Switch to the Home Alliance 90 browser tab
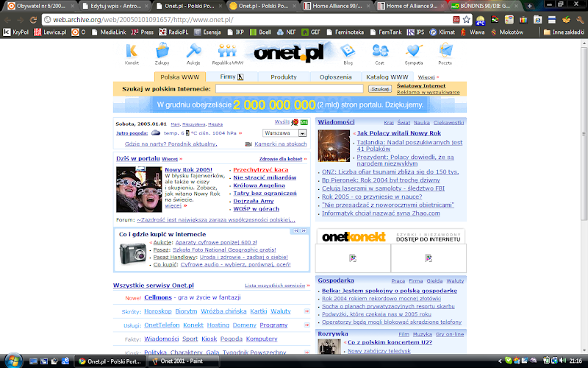 [x=337, y=6]
